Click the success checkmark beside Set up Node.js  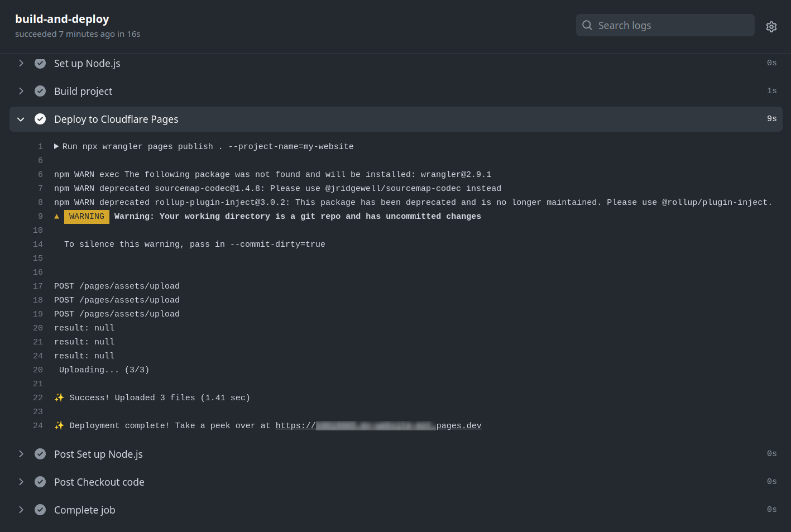tap(40, 63)
